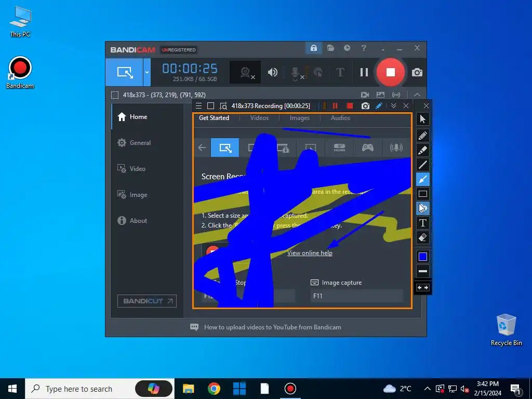The height and width of the screenshot is (399, 532).
Task: Toggle the text overlay T icon
Action: (x=340, y=72)
